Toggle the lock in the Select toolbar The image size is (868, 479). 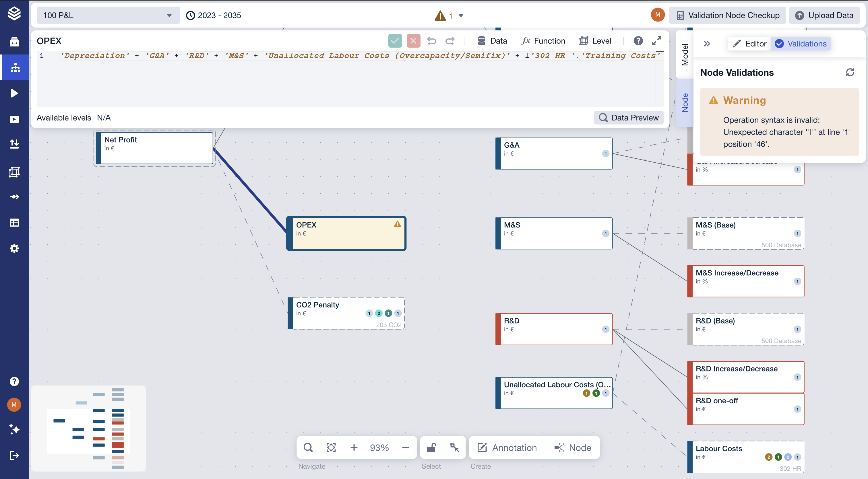tap(432, 447)
